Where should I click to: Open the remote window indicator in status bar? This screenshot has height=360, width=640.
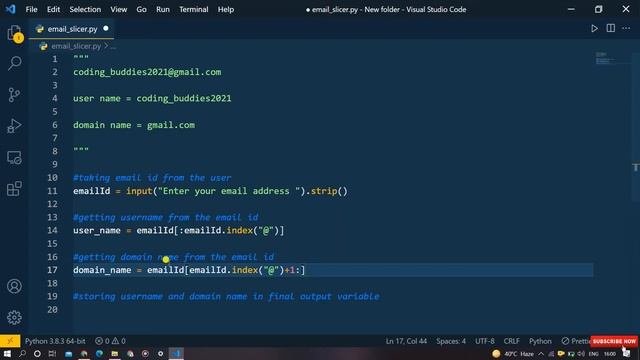10,341
